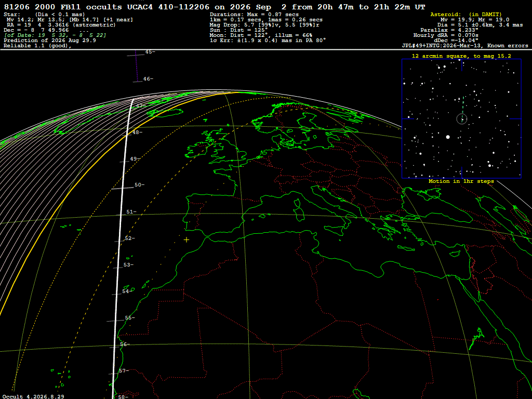Click the 'Motion in 1hr steps' label
Screen dimensions: 532x399
coord(461,181)
